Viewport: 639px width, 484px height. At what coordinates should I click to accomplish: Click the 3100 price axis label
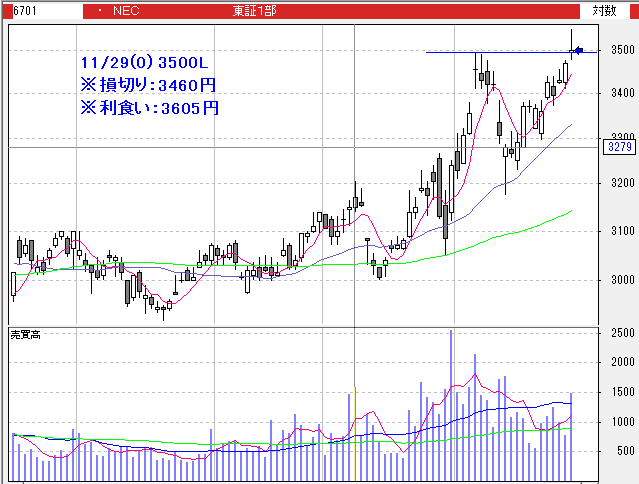(623, 232)
